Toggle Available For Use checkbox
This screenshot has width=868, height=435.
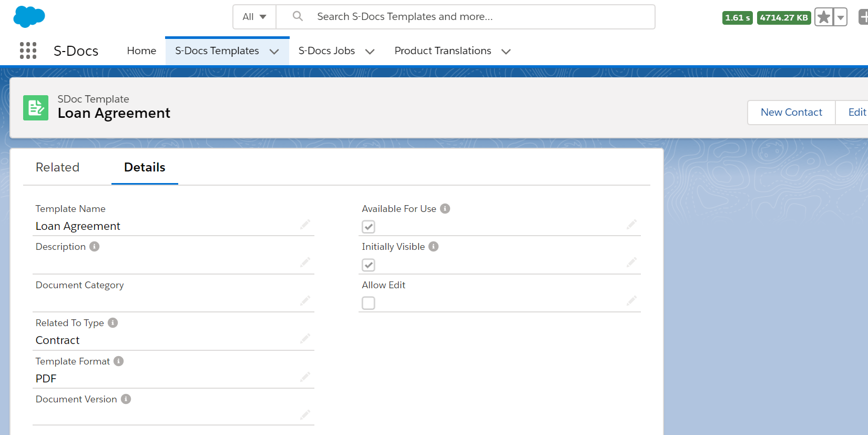pos(369,227)
